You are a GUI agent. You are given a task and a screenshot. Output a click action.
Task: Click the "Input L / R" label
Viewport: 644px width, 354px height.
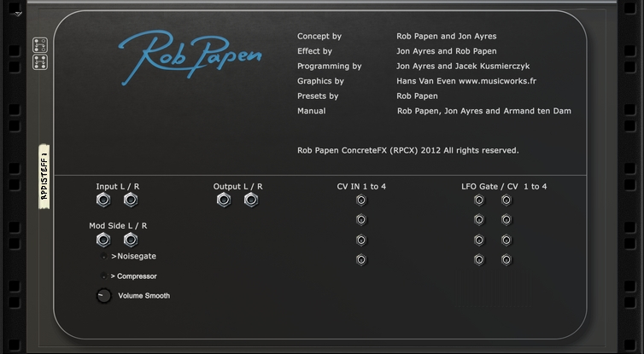(x=118, y=186)
